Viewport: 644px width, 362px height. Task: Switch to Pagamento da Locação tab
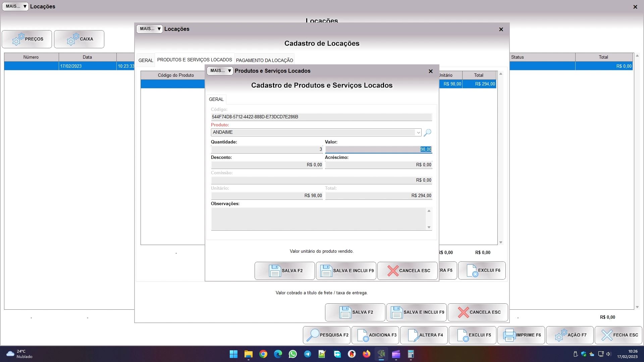(x=264, y=60)
